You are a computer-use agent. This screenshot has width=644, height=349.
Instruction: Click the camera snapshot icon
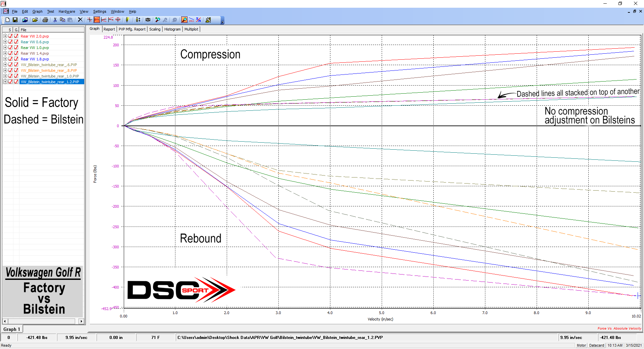click(148, 20)
